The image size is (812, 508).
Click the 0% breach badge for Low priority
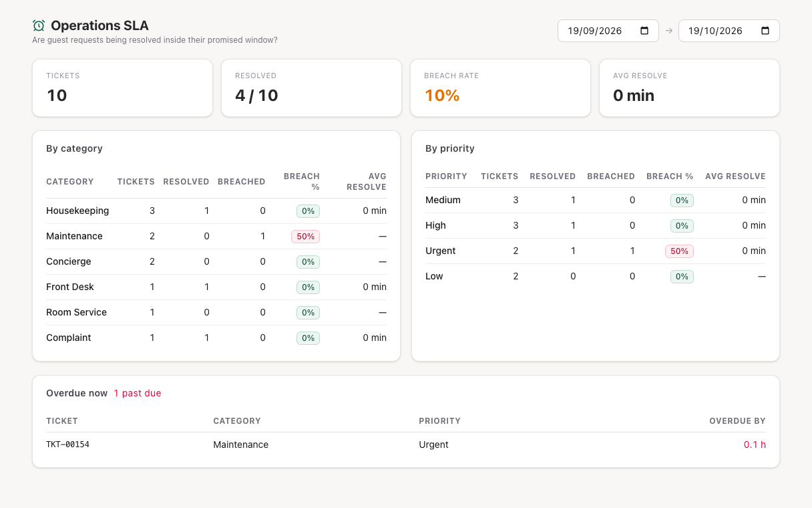click(x=682, y=277)
